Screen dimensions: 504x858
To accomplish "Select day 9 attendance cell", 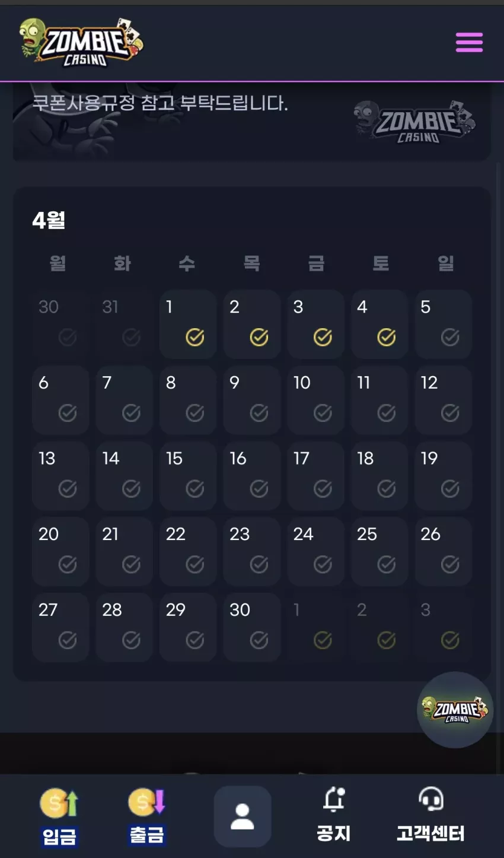I will click(252, 401).
